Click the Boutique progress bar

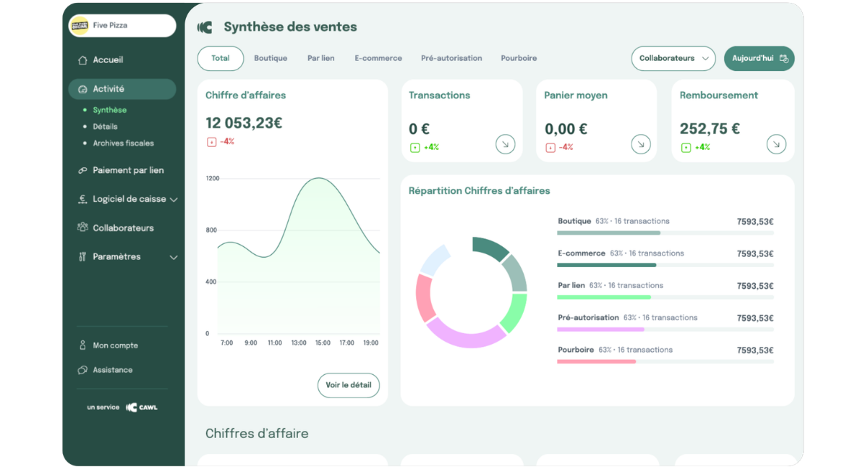pos(665,233)
